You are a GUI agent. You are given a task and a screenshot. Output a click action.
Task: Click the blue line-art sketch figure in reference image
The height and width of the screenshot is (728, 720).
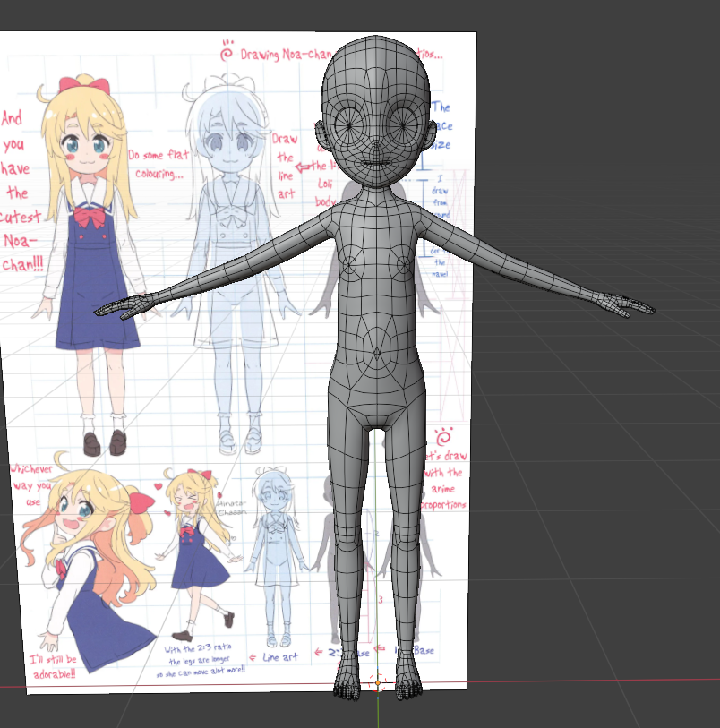click(x=235, y=263)
